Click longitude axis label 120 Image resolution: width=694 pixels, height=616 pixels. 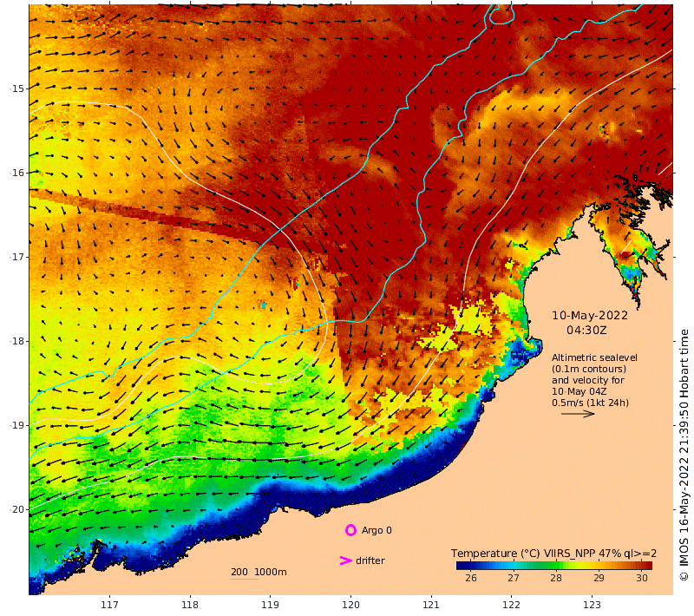coord(351,605)
